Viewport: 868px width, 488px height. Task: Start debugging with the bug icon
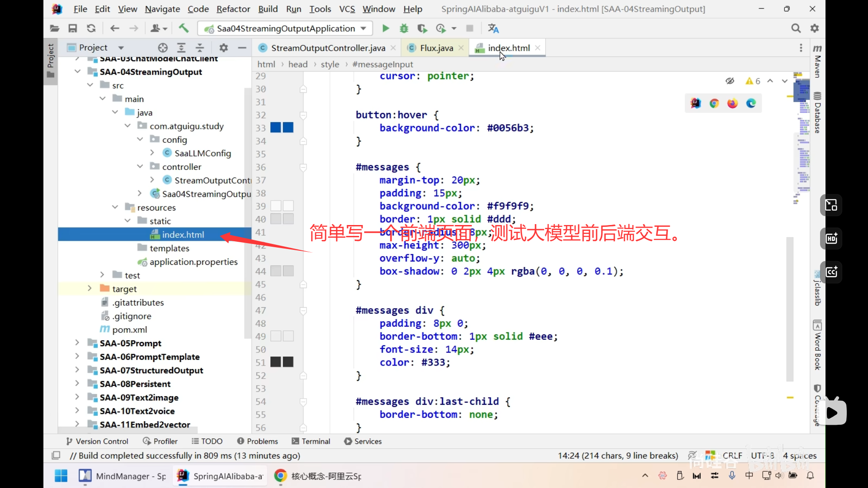404,28
